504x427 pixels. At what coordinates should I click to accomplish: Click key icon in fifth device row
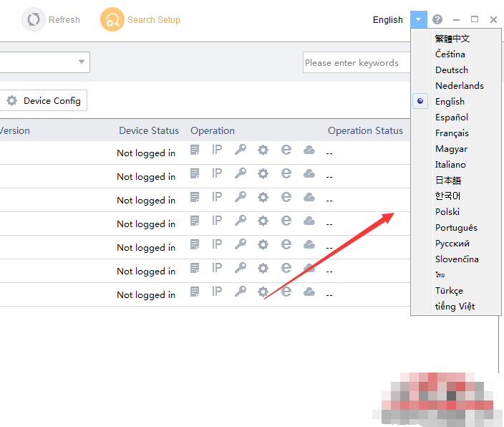tap(241, 244)
